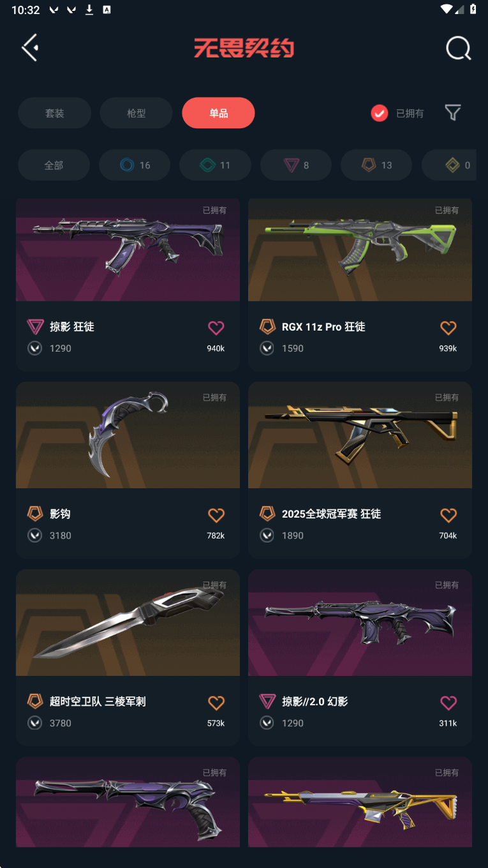The width and height of the screenshot is (488, 868).
Task: Switch to the 套装 tab
Action: click(x=54, y=113)
